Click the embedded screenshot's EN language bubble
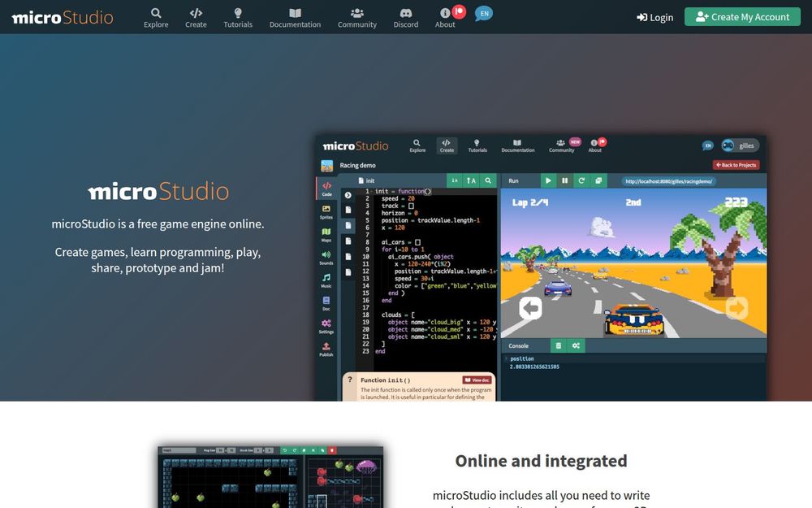This screenshot has height=508, width=812. point(707,145)
